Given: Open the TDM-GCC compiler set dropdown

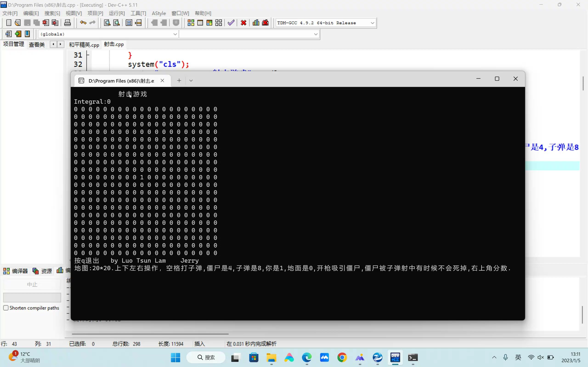Looking at the screenshot, I should (372, 23).
